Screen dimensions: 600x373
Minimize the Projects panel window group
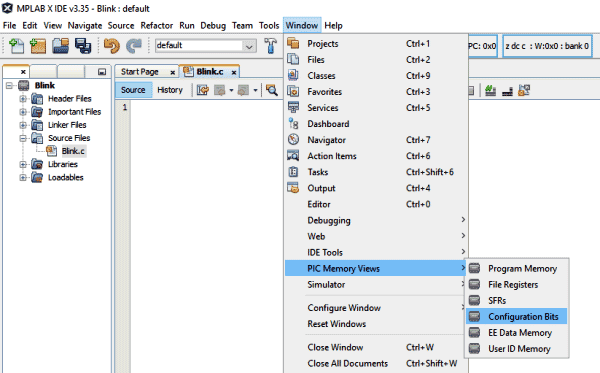coord(102,72)
